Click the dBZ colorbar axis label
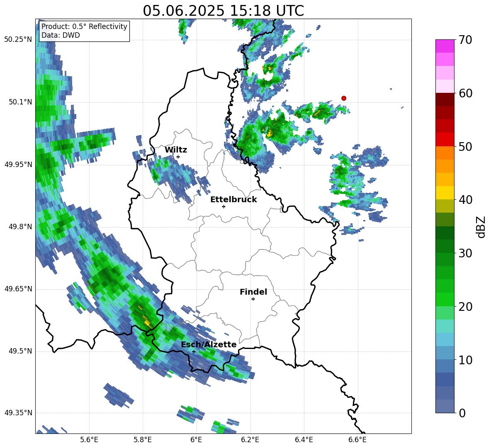Viewport: 491px width, 448px height. coord(481,227)
